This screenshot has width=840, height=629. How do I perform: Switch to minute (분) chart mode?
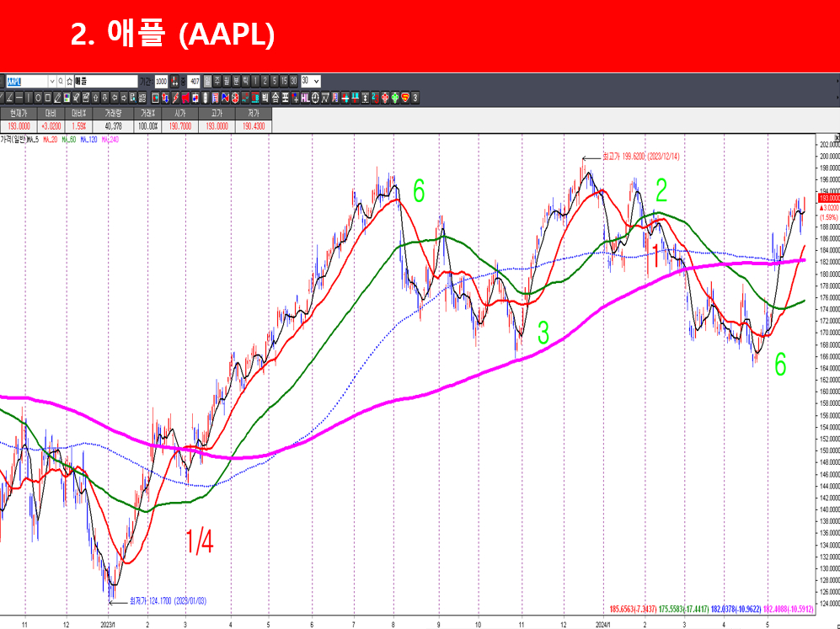coord(236,81)
